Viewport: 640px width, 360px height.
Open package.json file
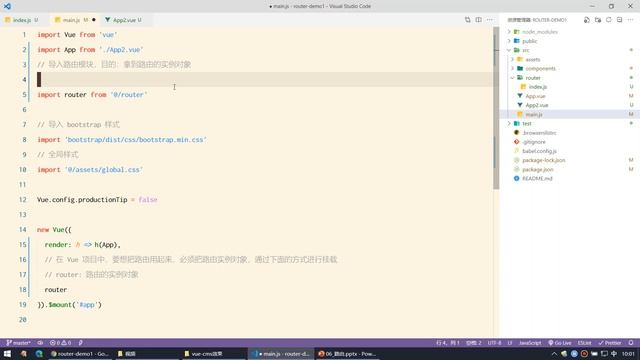tap(538, 169)
